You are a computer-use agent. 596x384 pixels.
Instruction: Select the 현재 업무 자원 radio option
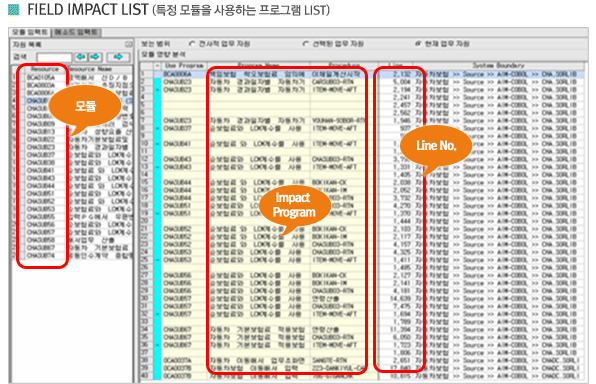[443, 44]
